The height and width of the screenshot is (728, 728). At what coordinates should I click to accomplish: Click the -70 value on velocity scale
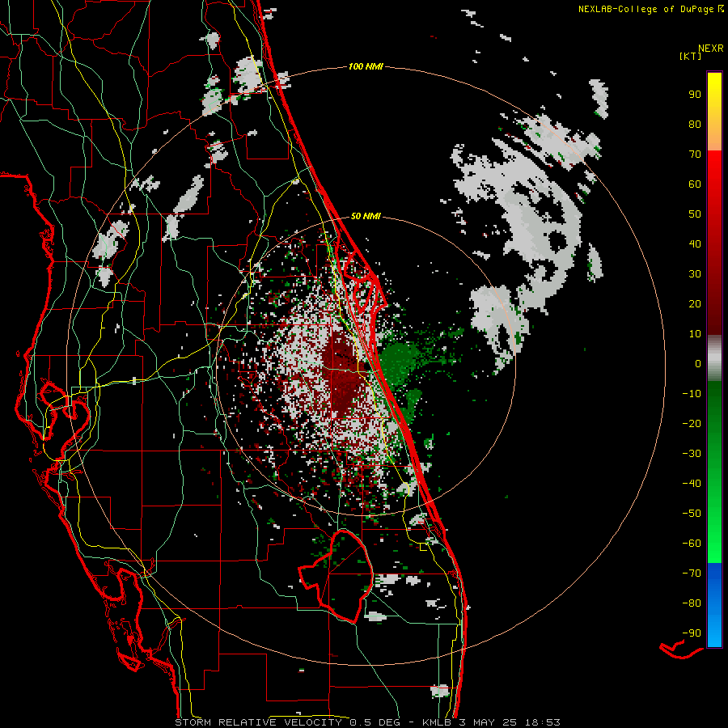pos(692,574)
